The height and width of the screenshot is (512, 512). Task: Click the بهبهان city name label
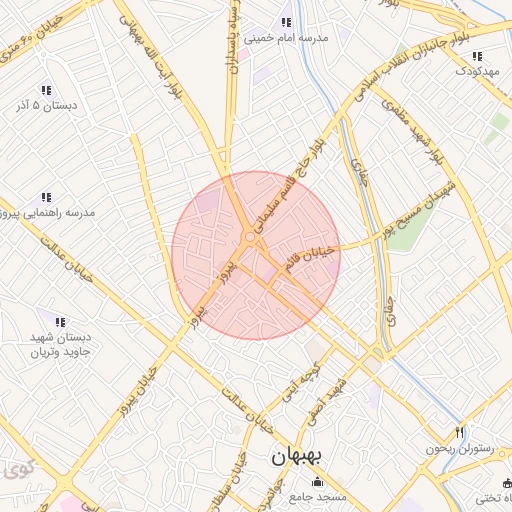[x=296, y=458]
